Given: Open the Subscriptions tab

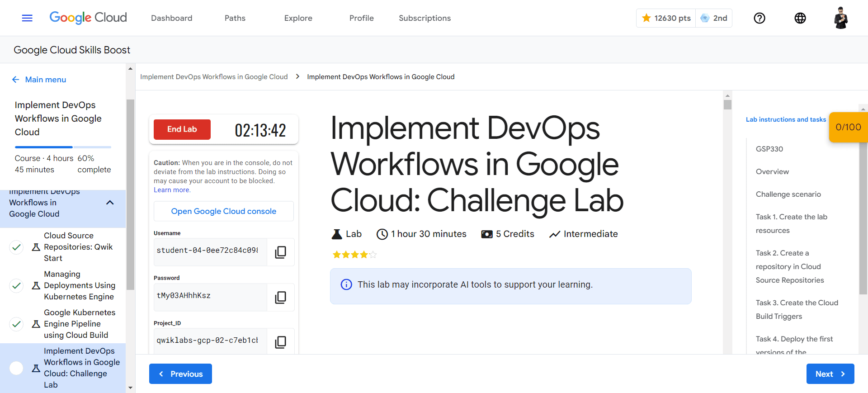Looking at the screenshot, I should (x=425, y=18).
